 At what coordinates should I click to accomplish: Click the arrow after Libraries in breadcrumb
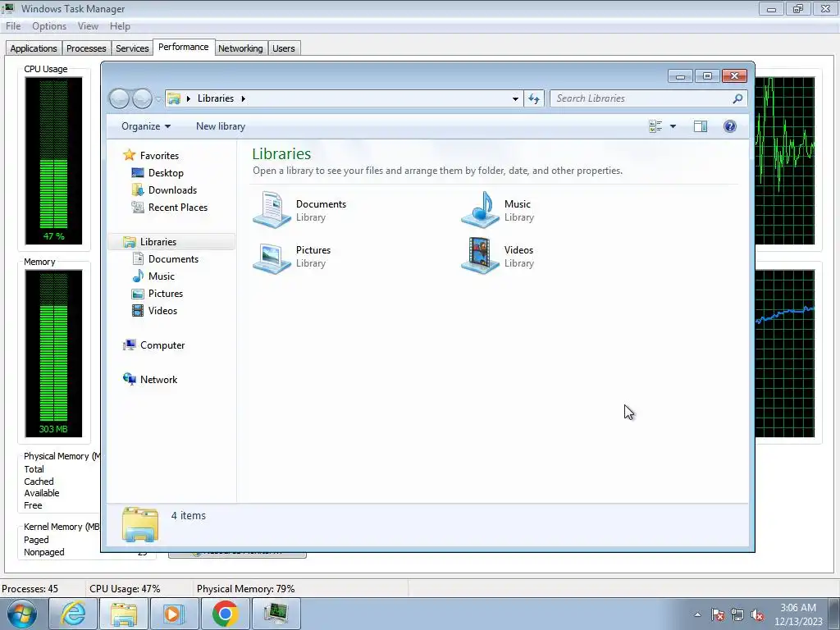[x=243, y=98]
